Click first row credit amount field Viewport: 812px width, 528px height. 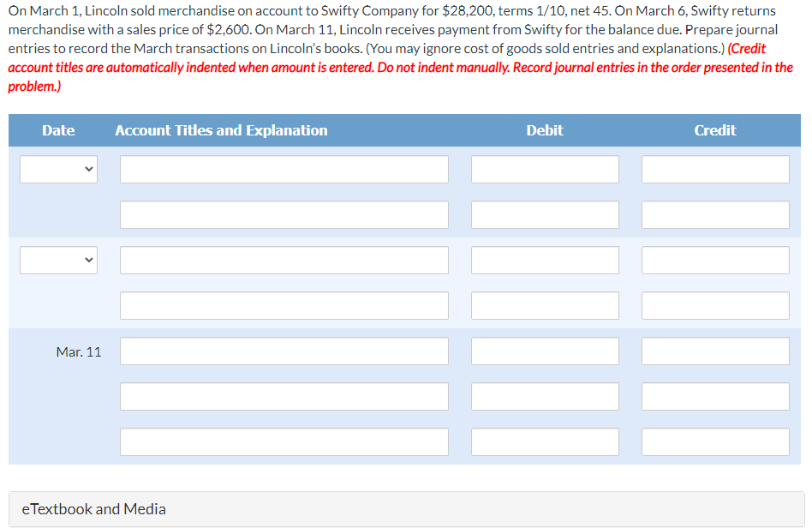[716, 170]
